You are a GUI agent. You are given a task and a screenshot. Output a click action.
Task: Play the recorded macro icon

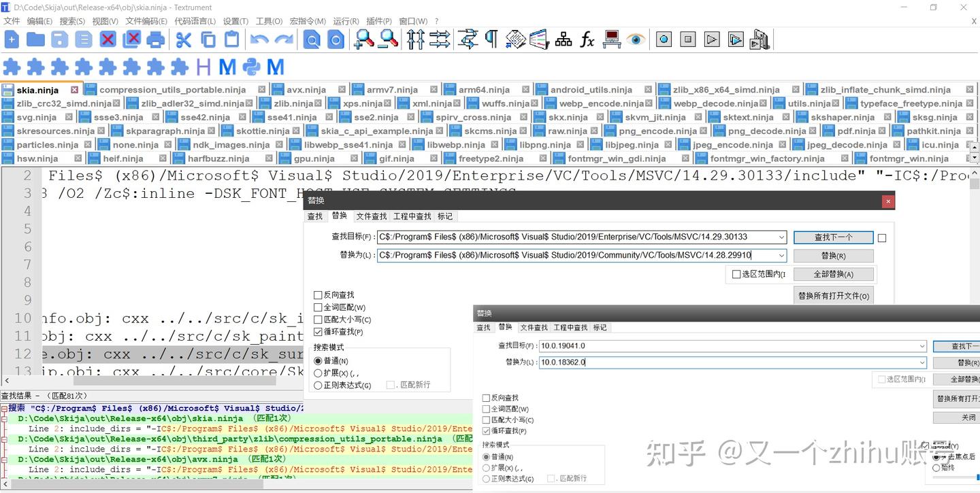tap(711, 39)
